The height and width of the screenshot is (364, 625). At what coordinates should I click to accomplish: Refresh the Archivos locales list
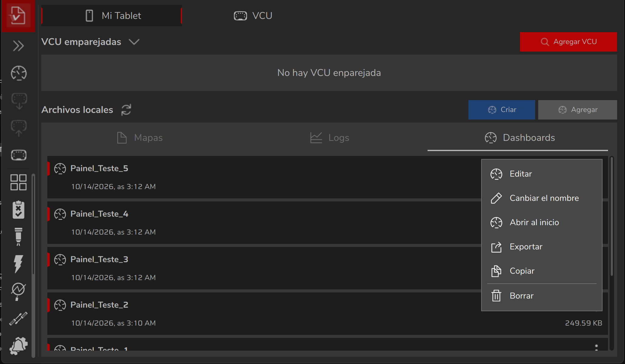coord(126,110)
